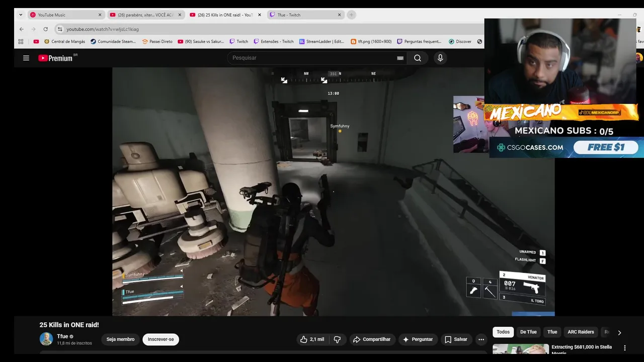644x362 pixels.
Task: Click the Tfue channel name
Action: [x=62, y=336]
